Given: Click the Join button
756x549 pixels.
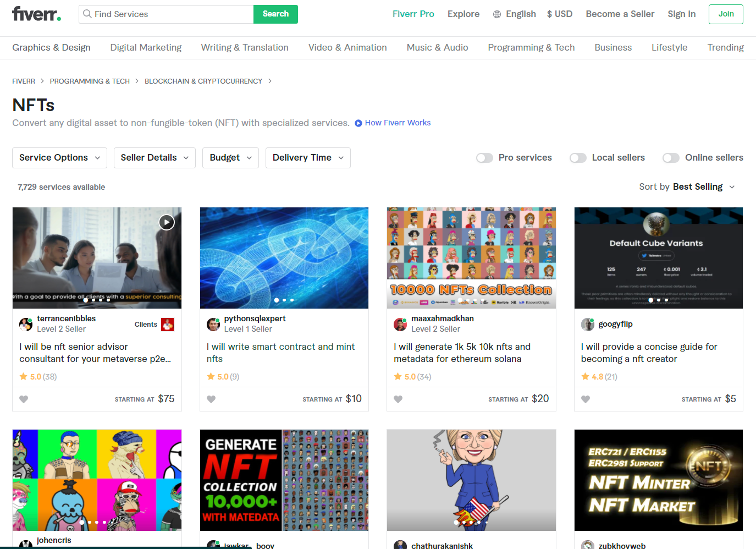Looking at the screenshot, I should tap(726, 14).
